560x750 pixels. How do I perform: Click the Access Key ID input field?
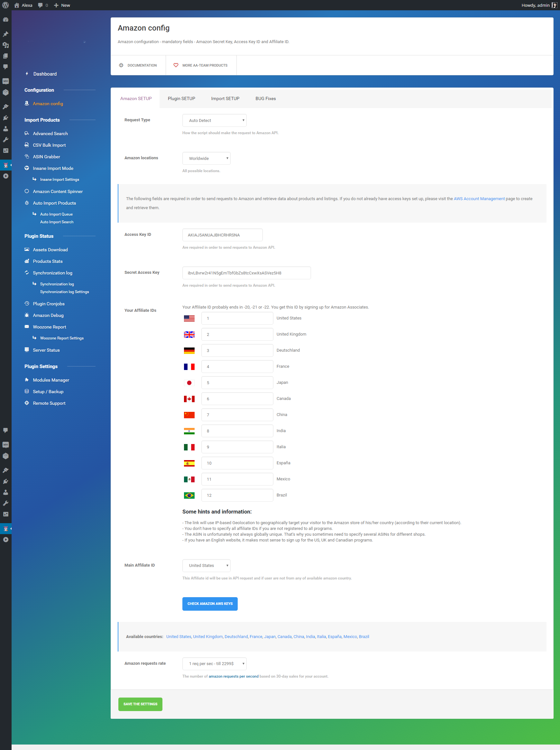[222, 235]
